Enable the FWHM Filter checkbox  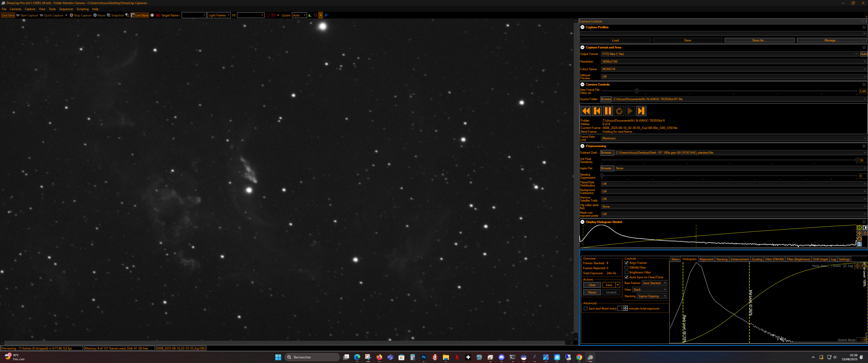pos(626,268)
